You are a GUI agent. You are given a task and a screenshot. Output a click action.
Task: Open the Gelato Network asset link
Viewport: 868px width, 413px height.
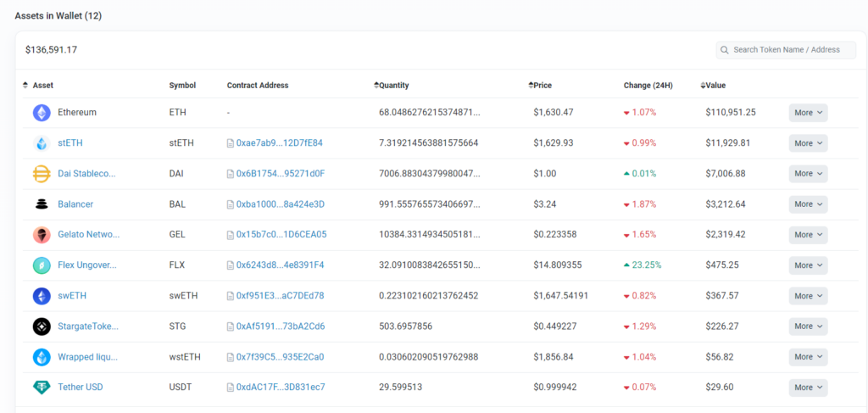tap(88, 234)
